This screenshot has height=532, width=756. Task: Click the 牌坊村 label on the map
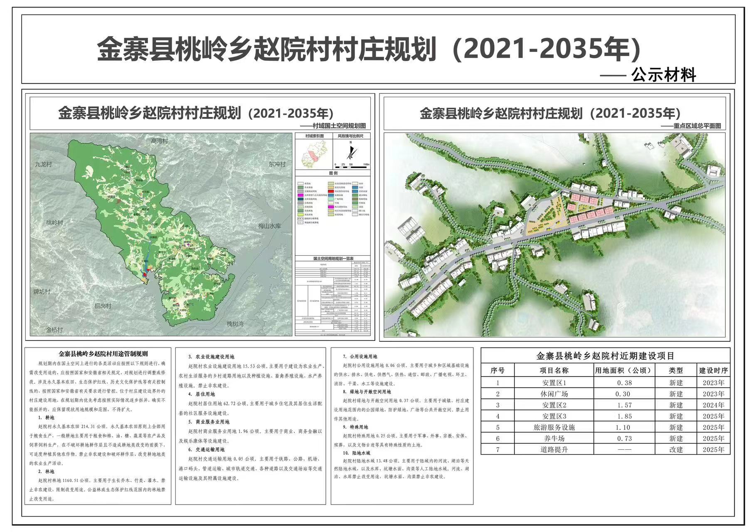pyautogui.click(x=42, y=292)
